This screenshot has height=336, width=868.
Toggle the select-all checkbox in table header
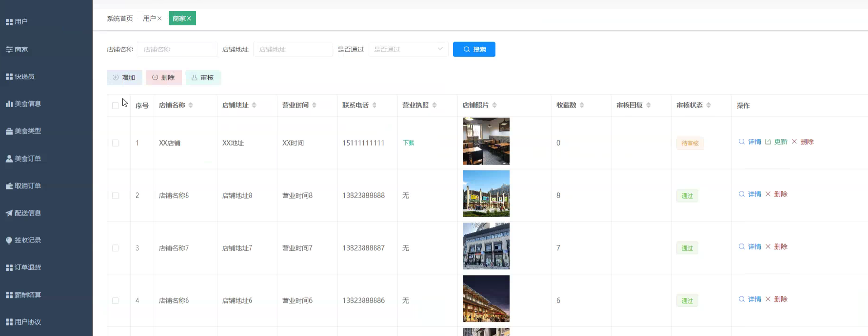[115, 106]
